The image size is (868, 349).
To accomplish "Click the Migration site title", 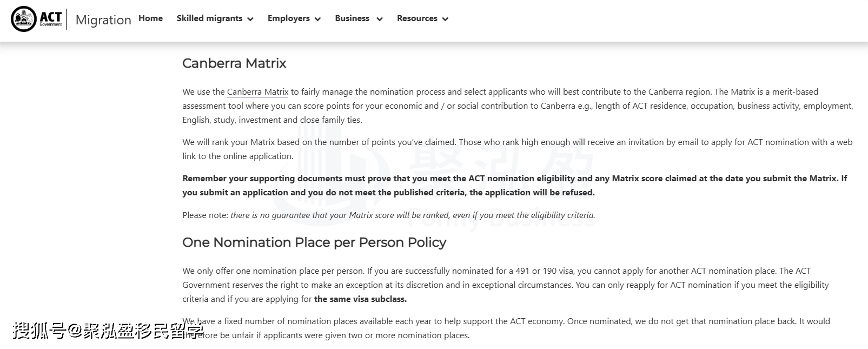I will [103, 20].
